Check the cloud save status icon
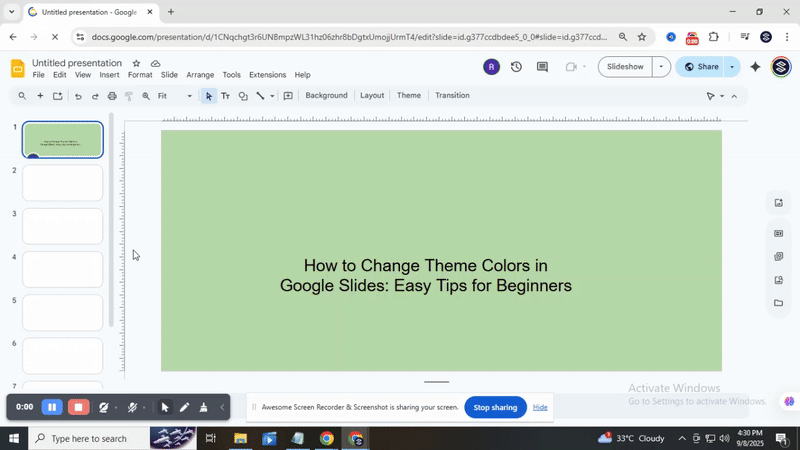This screenshot has height=450, width=800. coord(156,63)
